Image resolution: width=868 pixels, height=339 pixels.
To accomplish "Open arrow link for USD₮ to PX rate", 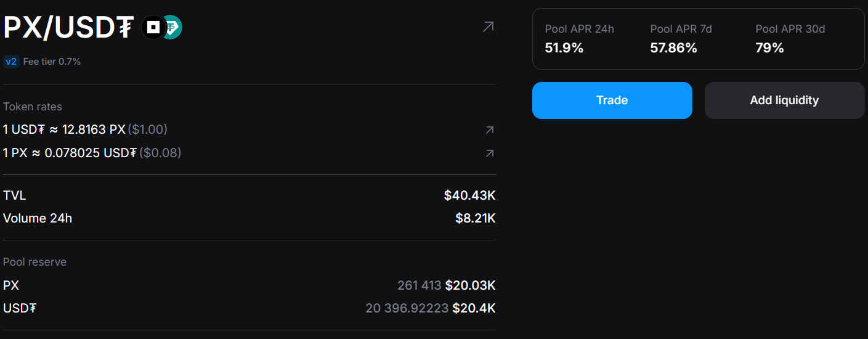I will [489, 130].
